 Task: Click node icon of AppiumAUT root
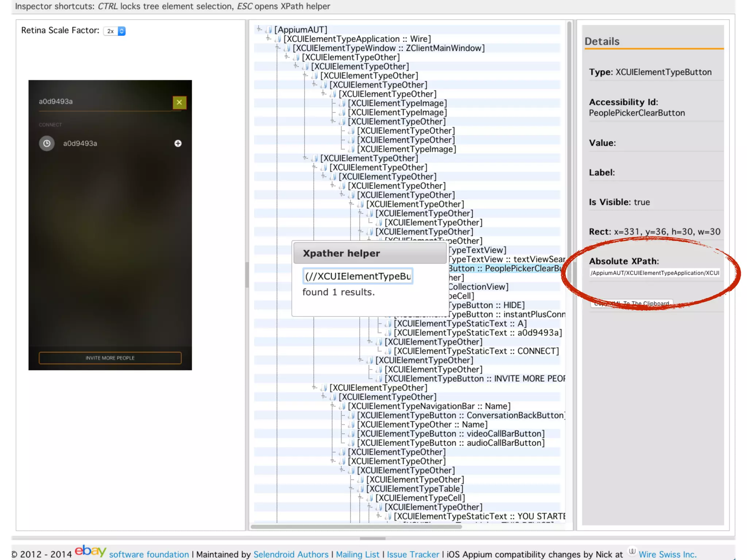269,30
